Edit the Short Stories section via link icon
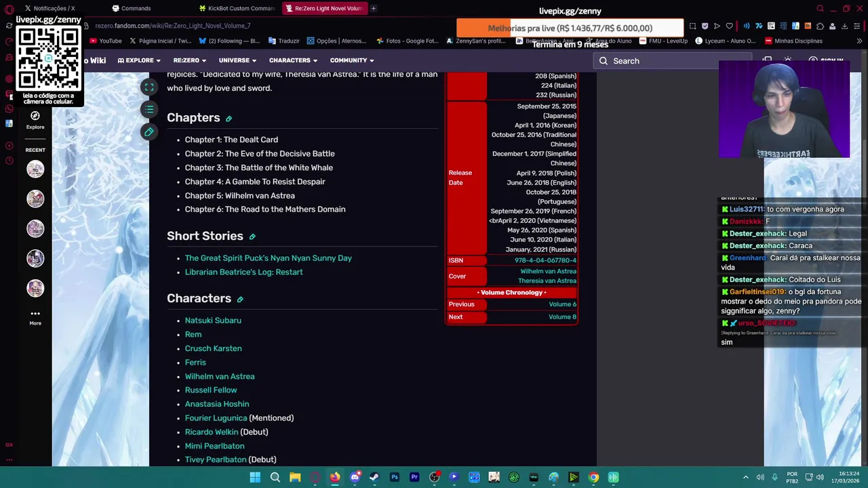This screenshot has width=868, height=488. 252,237
